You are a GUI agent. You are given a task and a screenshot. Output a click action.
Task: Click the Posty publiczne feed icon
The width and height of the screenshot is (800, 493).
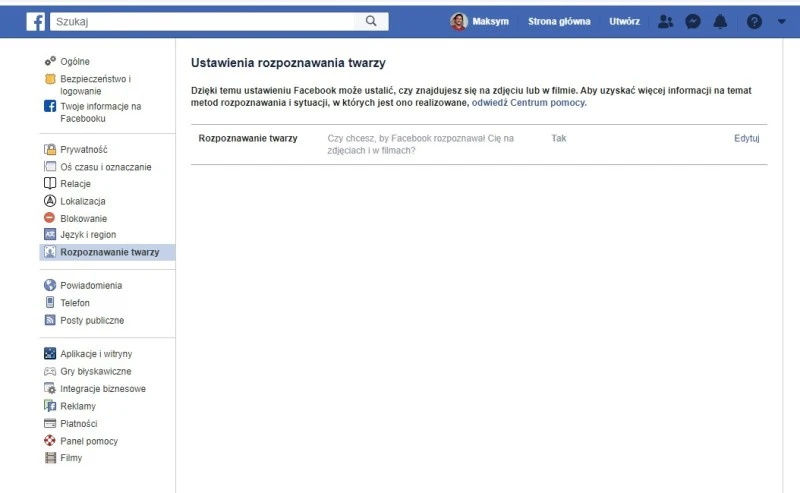point(50,320)
